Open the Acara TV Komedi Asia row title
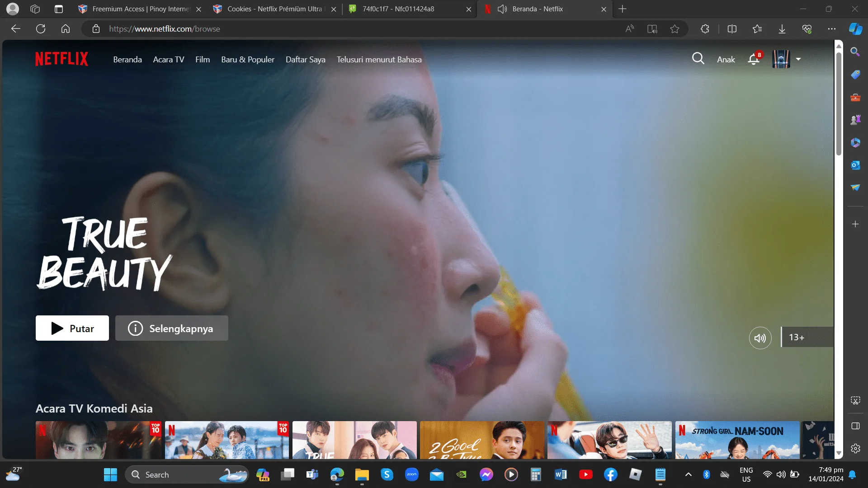Image resolution: width=868 pixels, height=488 pixels. [94, 408]
